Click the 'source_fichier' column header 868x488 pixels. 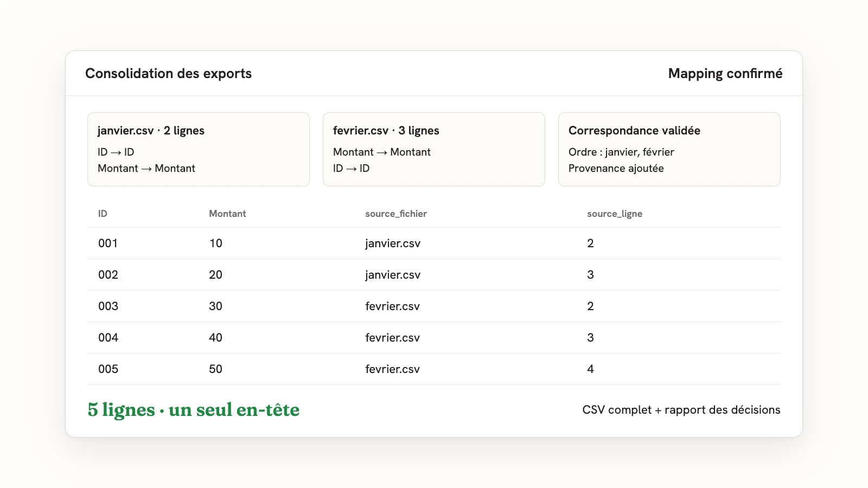(396, 214)
